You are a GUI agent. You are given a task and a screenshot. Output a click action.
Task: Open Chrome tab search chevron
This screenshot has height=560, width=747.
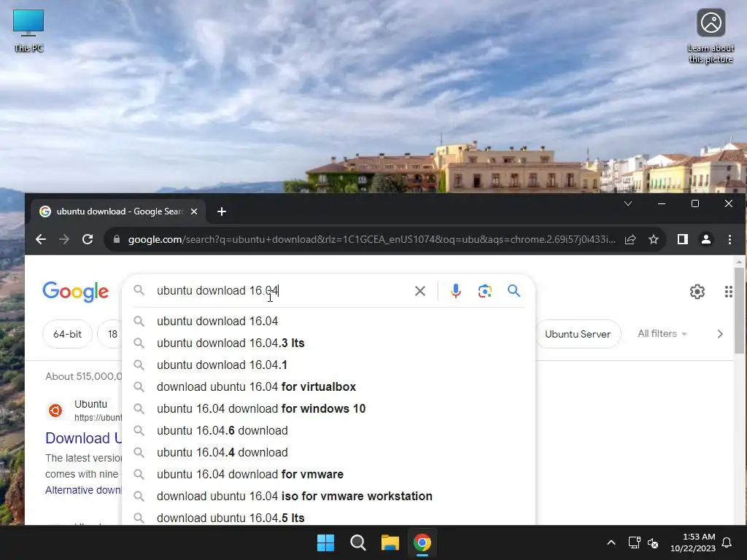(628, 203)
